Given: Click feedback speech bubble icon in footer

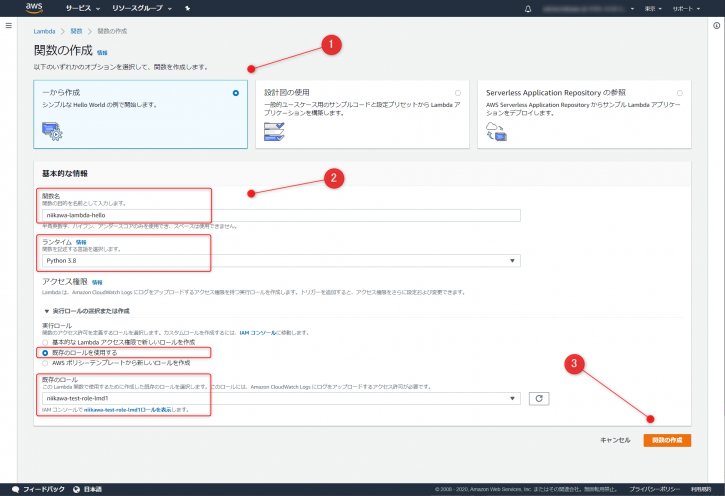Looking at the screenshot, I should (15, 489).
